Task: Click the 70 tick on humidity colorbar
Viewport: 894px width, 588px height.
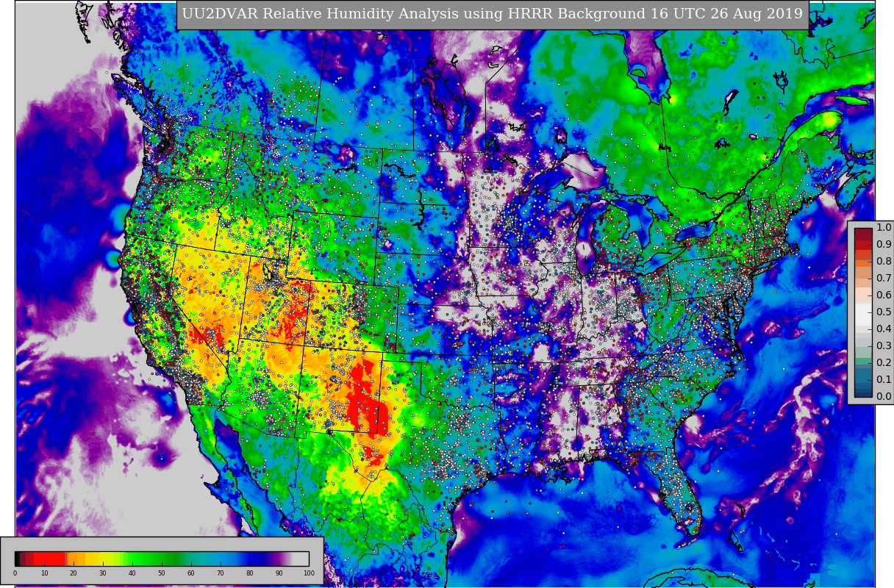Action: [221, 573]
